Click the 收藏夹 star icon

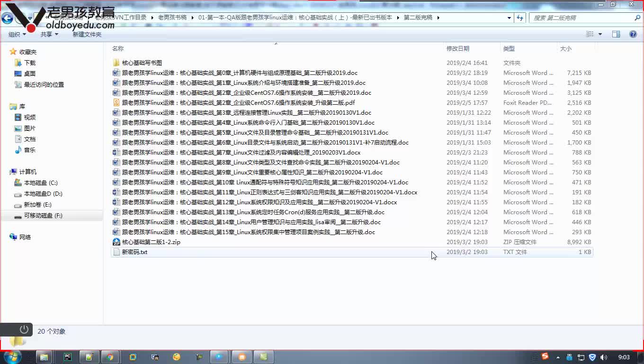(13, 52)
